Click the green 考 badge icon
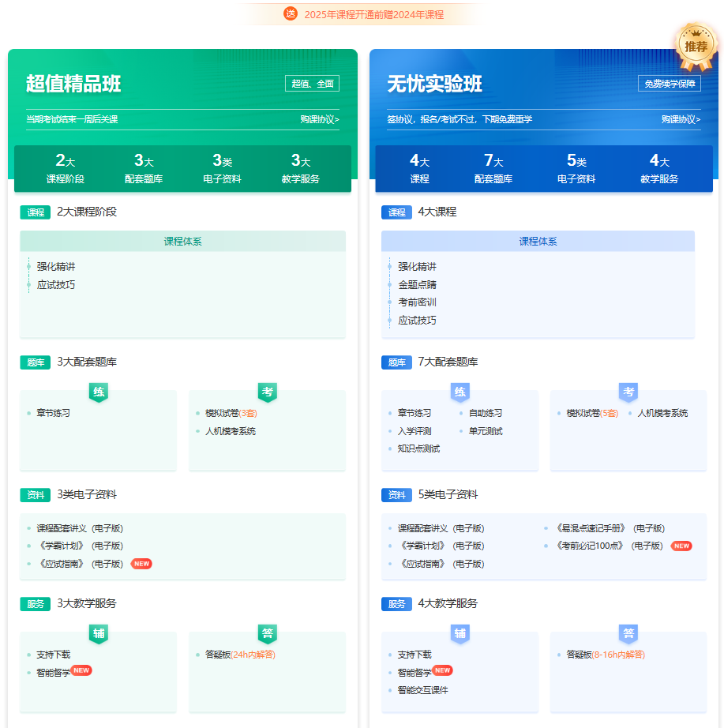Image resolution: width=724 pixels, height=728 pixels. tap(268, 392)
